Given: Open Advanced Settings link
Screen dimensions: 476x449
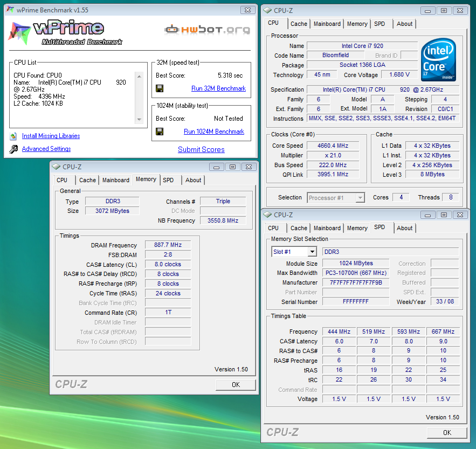Looking at the screenshot, I should click(46, 149).
